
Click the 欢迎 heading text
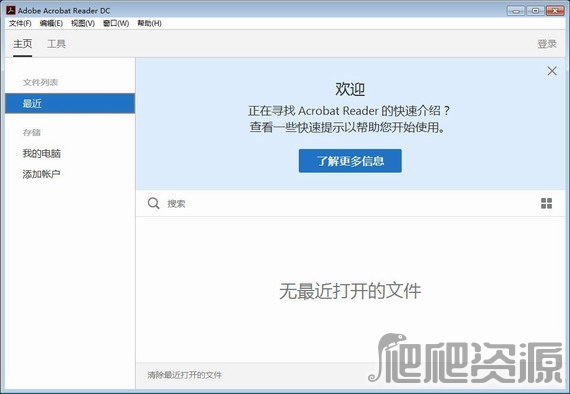350,89
